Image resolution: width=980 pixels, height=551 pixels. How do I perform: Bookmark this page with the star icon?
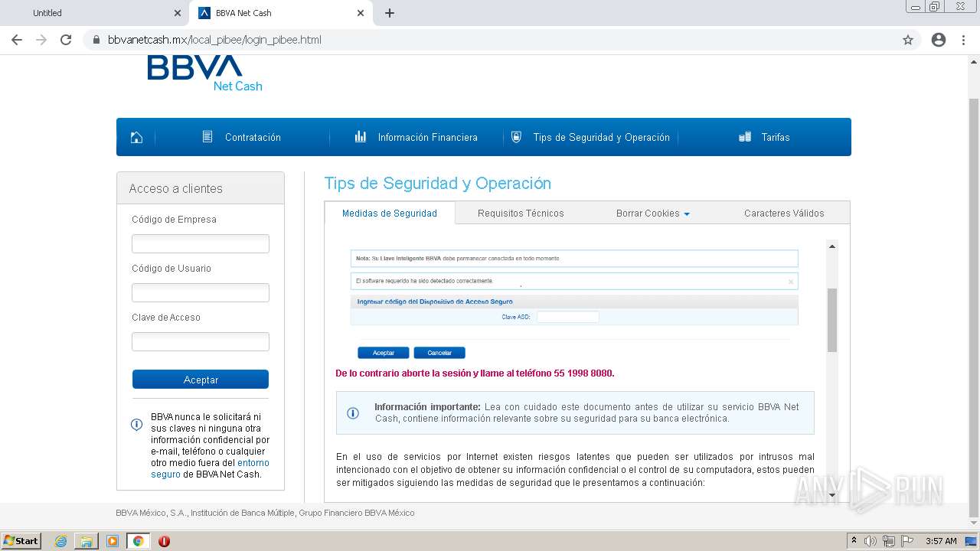[x=908, y=40]
